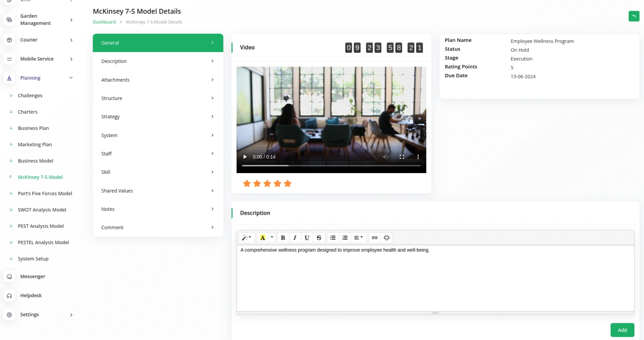Enter video fullscreen mode

[402, 157]
